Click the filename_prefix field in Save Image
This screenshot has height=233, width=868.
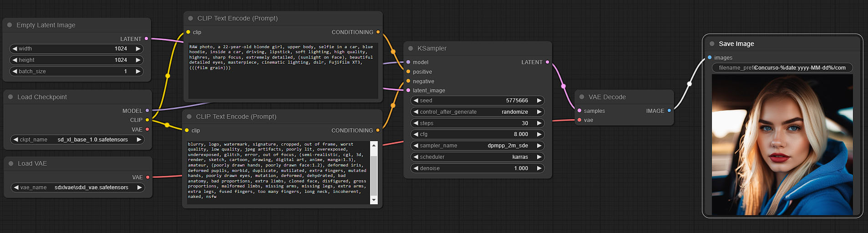click(782, 68)
